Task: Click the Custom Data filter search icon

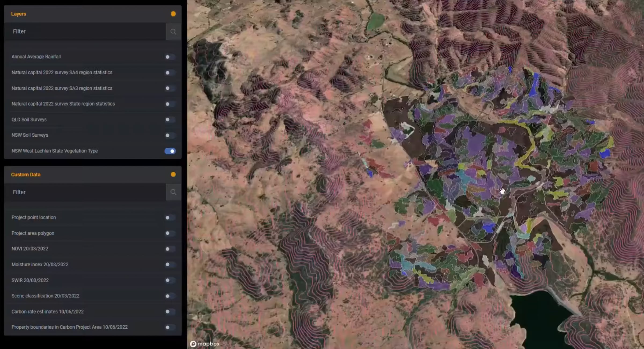Action: tap(173, 192)
